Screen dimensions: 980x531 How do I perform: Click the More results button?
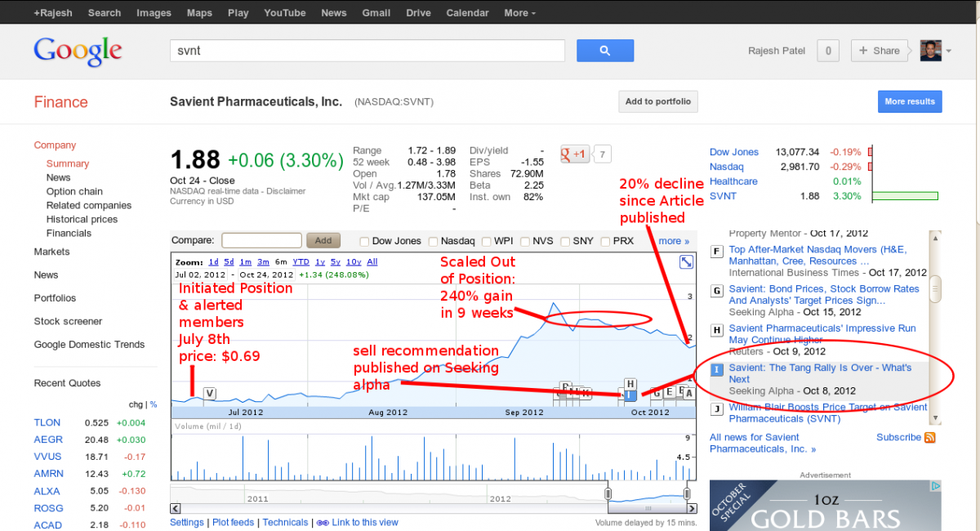point(910,102)
